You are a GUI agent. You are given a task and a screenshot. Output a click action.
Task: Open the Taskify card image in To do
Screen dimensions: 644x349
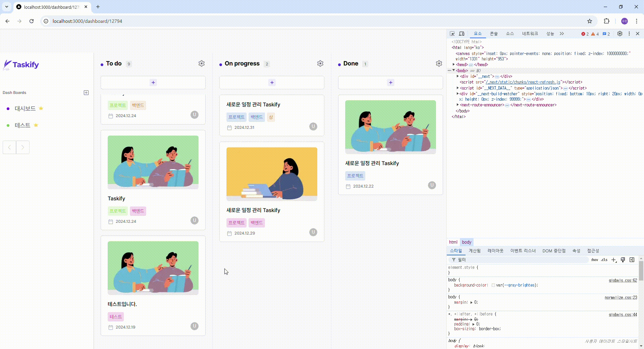coord(153,162)
